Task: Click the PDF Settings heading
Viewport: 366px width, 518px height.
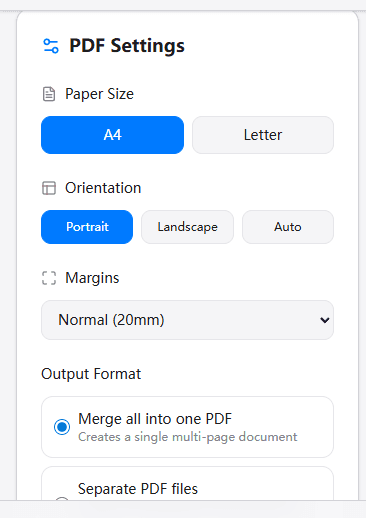Action: click(127, 46)
